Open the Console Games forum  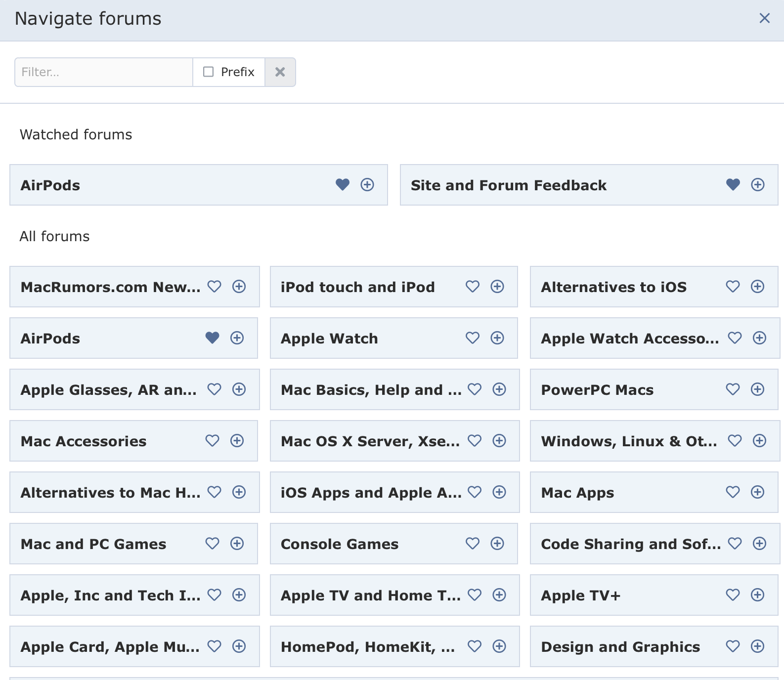coord(340,544)
